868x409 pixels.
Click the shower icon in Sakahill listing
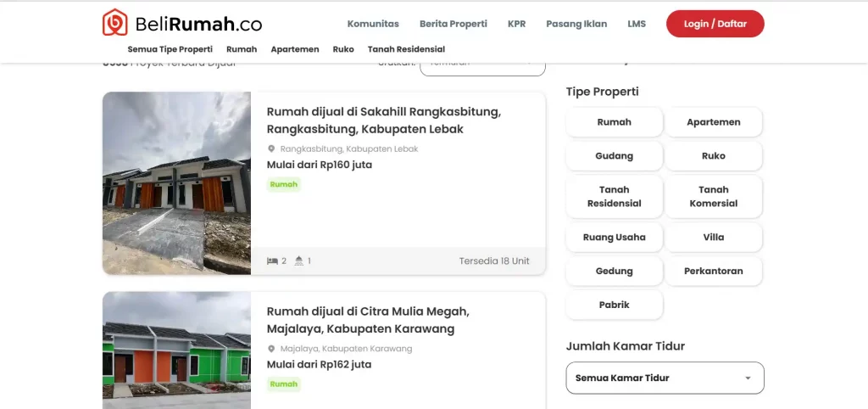(299, 261)
